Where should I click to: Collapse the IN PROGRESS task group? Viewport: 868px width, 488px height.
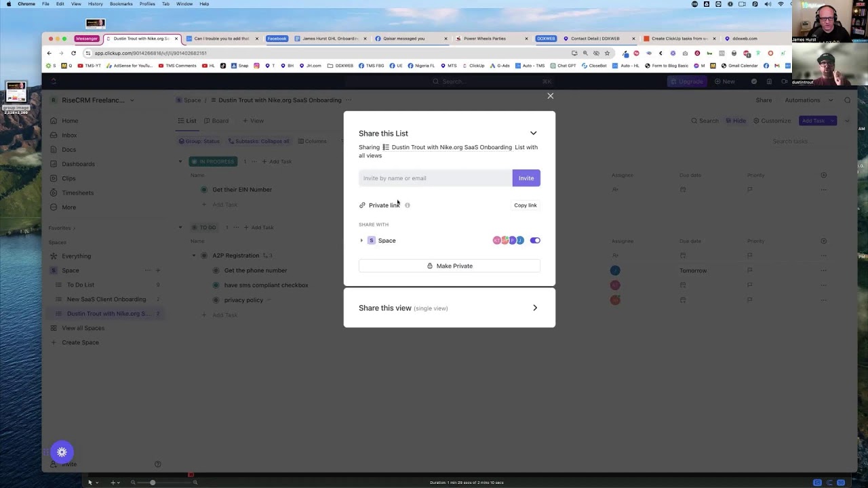(x=180, y=161)
